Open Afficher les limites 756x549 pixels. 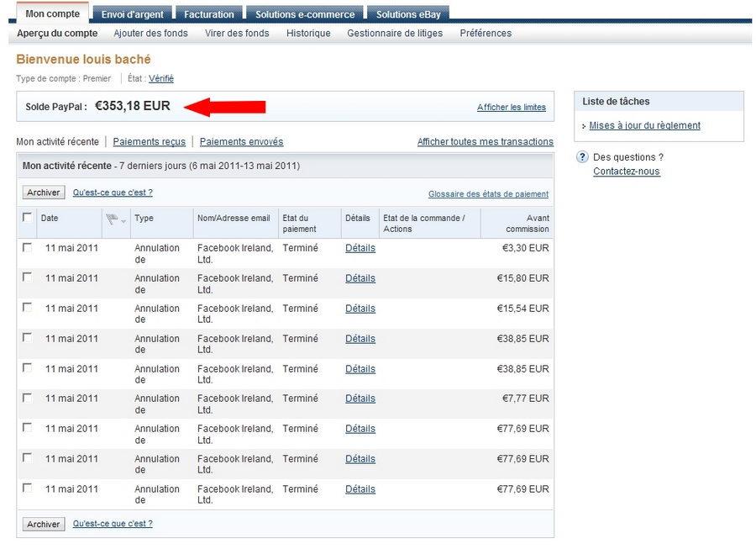coord(512,108)
